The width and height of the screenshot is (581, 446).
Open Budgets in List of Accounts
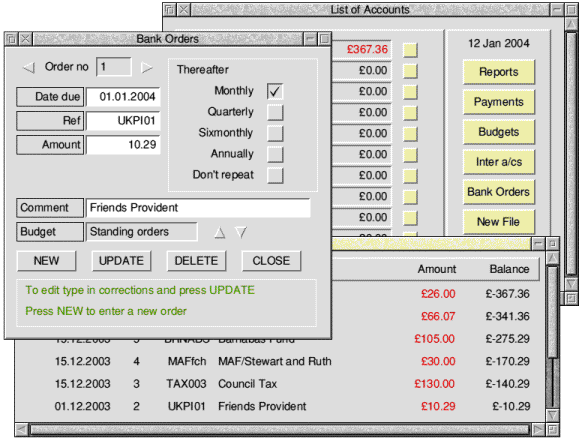coord(499,132)
